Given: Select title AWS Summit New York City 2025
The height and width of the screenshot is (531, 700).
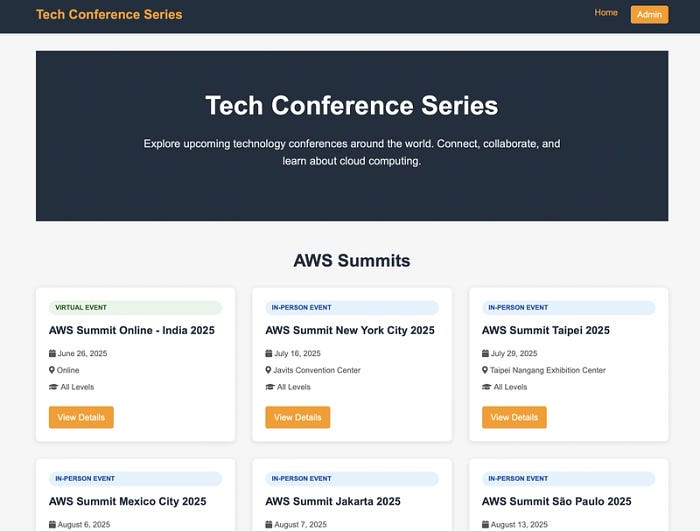Looking at the screenshot, I should (x=350, y=330).
